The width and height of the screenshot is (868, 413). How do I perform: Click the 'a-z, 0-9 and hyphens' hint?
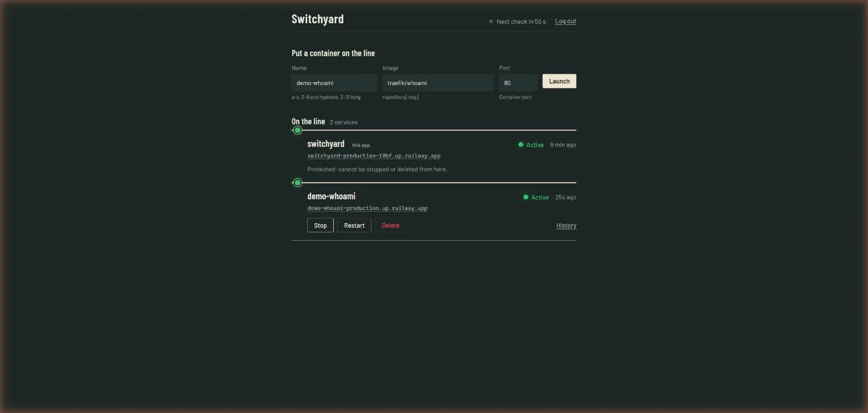click(x=326, y=97)
